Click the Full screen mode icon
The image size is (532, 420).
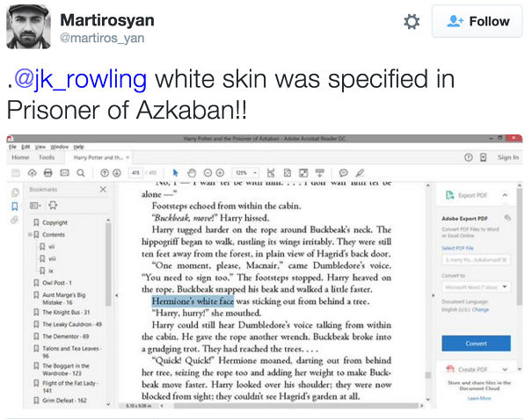(x=303, y=173)
